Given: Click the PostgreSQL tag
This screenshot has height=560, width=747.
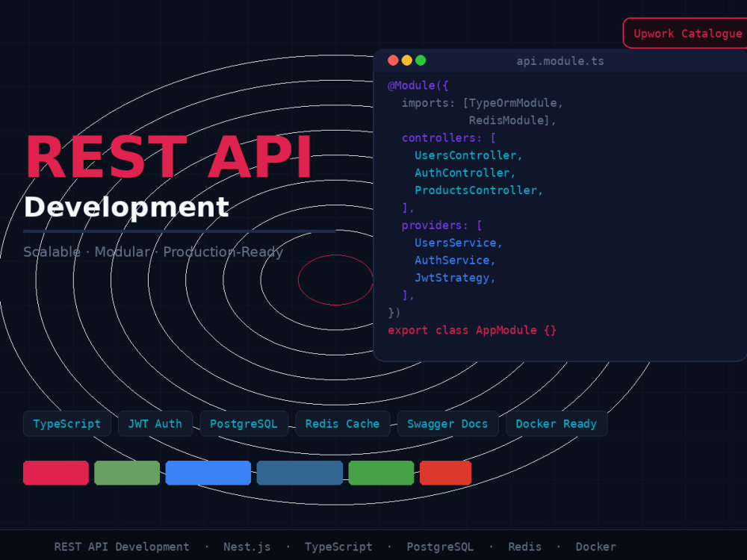Looking at the screenshot, I should pos(244,424).
